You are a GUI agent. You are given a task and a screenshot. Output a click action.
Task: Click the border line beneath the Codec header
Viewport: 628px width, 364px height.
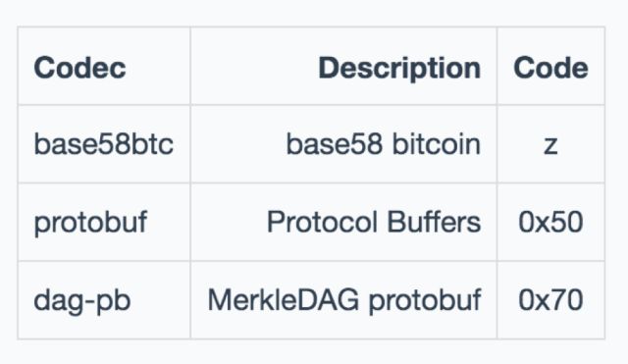[x=104, y=105]
